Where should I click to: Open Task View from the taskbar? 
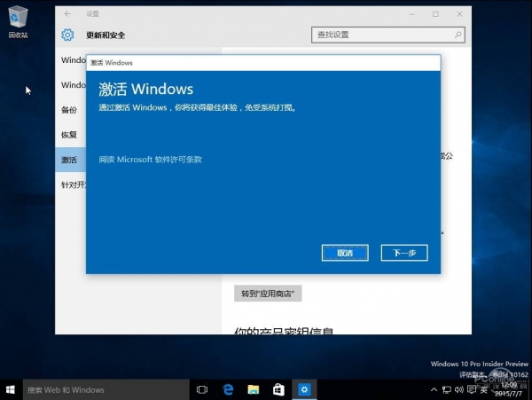(202, 389)
